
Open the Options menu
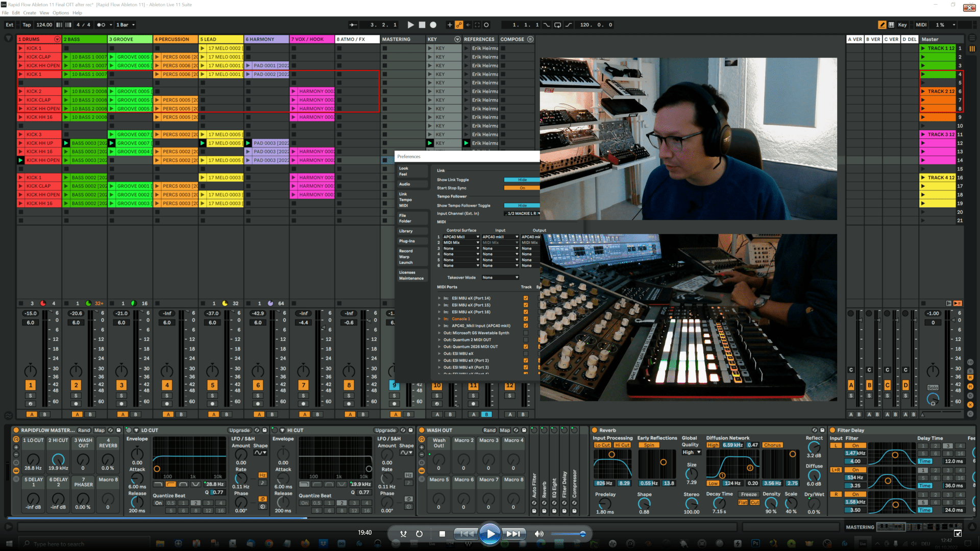60,13
